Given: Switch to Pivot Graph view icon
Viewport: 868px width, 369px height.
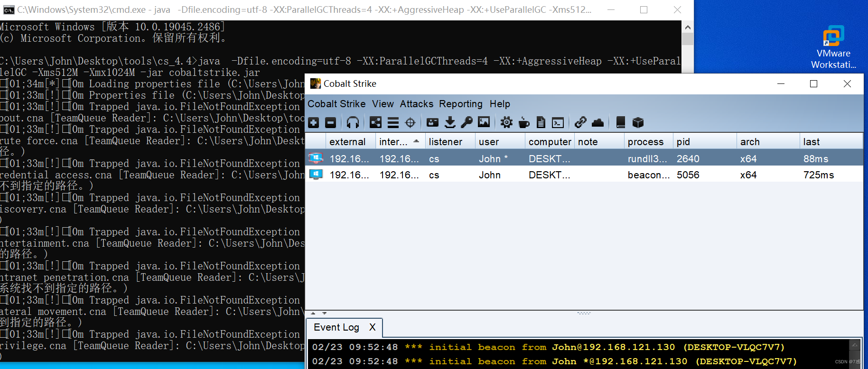Looking at the screenshot, I should click(375, 123).
